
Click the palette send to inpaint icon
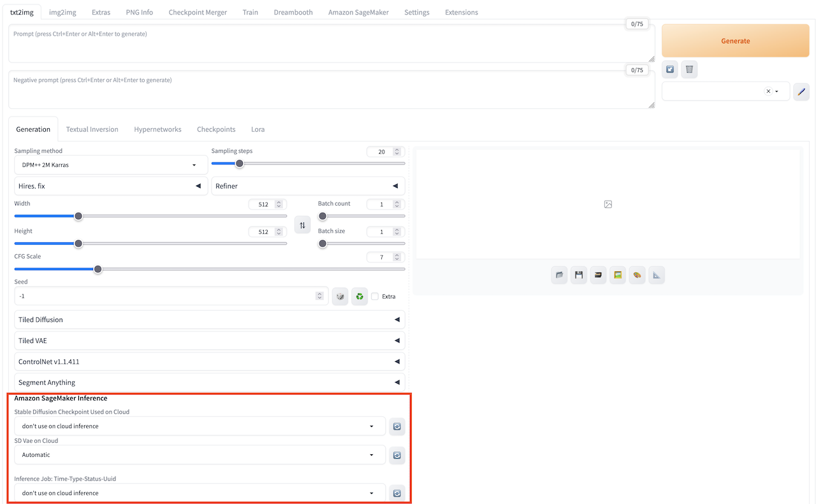(x=637, y=275)
